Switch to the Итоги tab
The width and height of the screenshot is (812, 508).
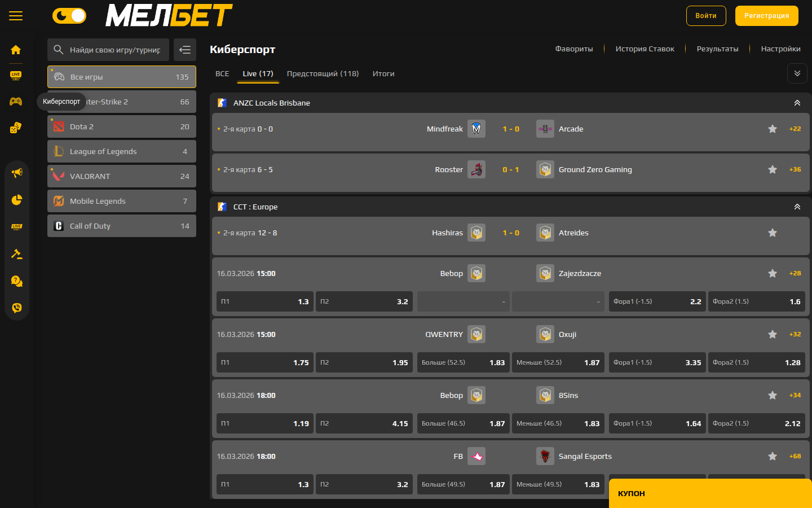point(383,73)
